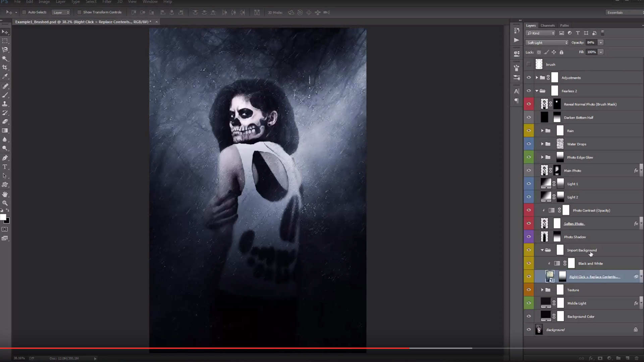Click the Lock All layer icon

pyautogui.click(x=561, y=52)
